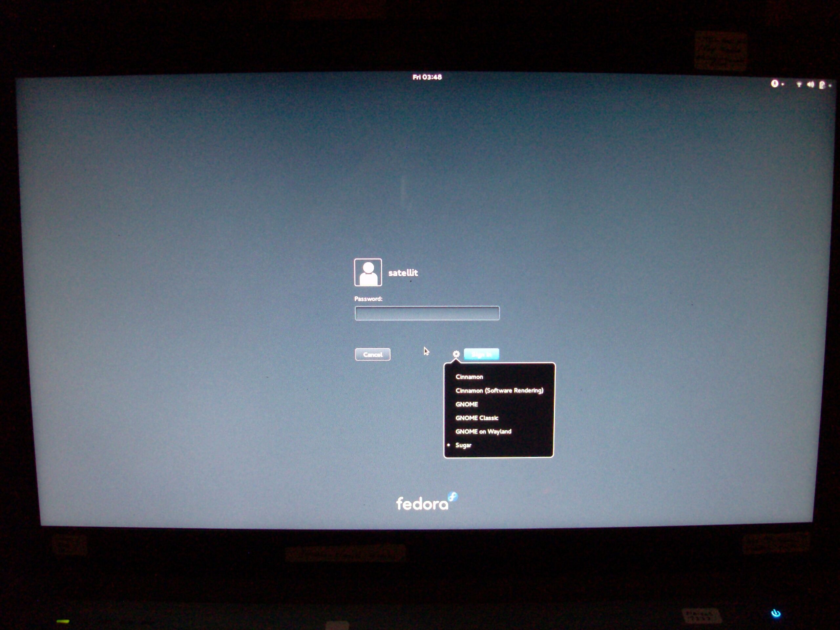Select the GNOME session
840x630 pixels.
(x=466, y=404)
